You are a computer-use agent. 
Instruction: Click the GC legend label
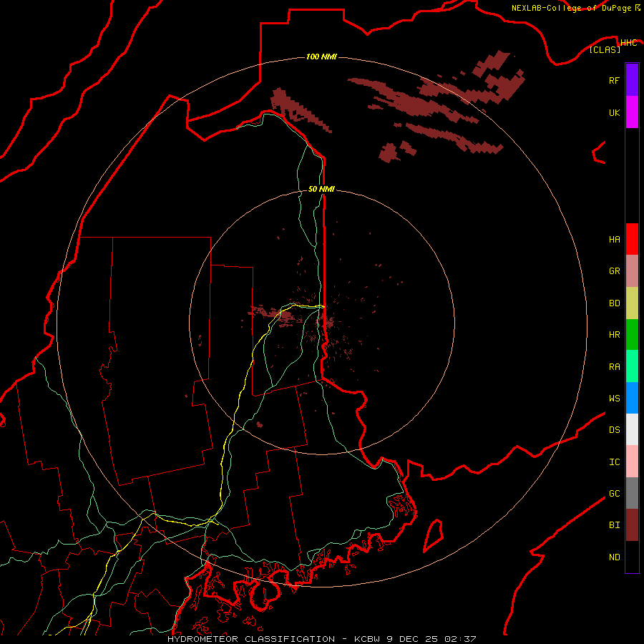click(614, 494)
